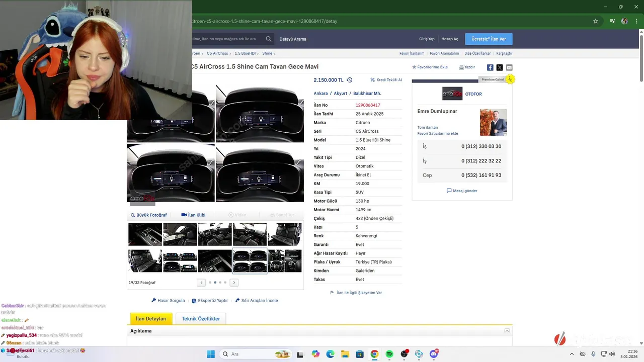Image resolution: width=644 pixels, height=362 pixels.
Task: Click Favori Satıcılarıma ekle
Action: pos(438,133)
